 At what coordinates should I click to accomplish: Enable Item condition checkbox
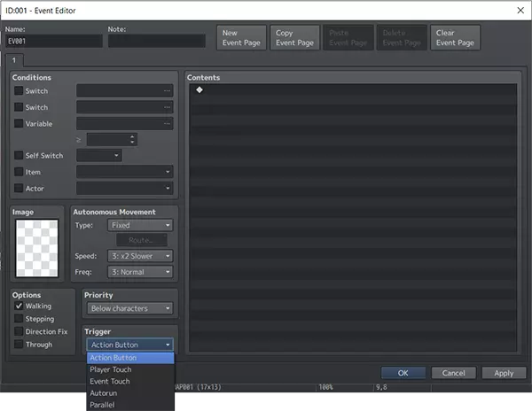pos(19,172)
